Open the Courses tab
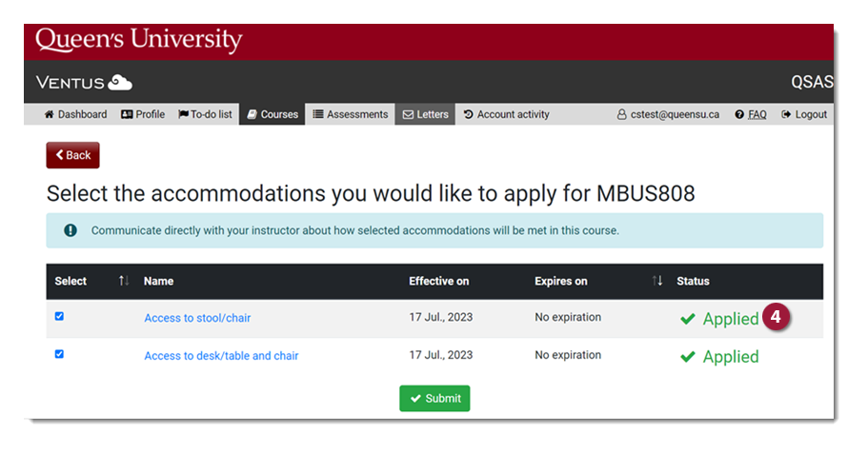Screen dimensions: 868x454 click(272, 114)
